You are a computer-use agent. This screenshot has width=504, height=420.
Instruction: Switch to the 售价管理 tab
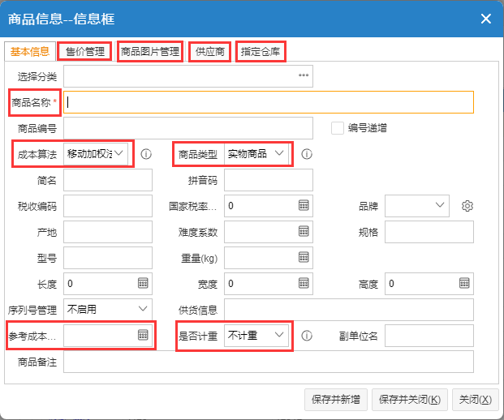click(85, 51)
